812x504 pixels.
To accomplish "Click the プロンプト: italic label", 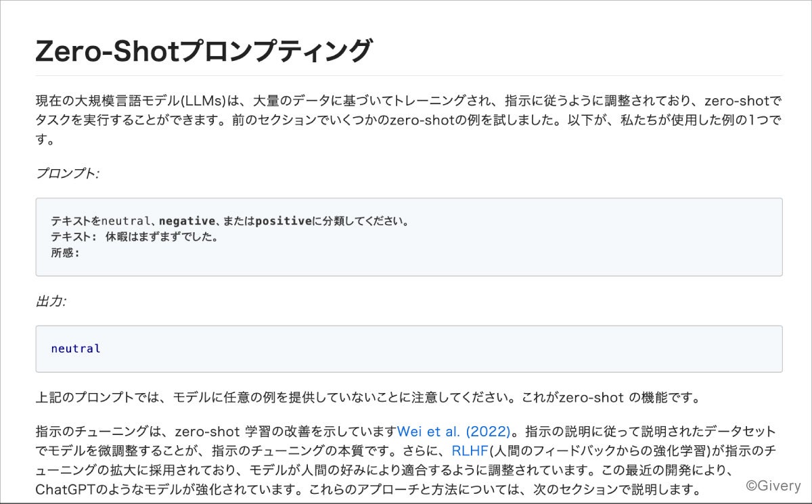I will pos(67,173).
